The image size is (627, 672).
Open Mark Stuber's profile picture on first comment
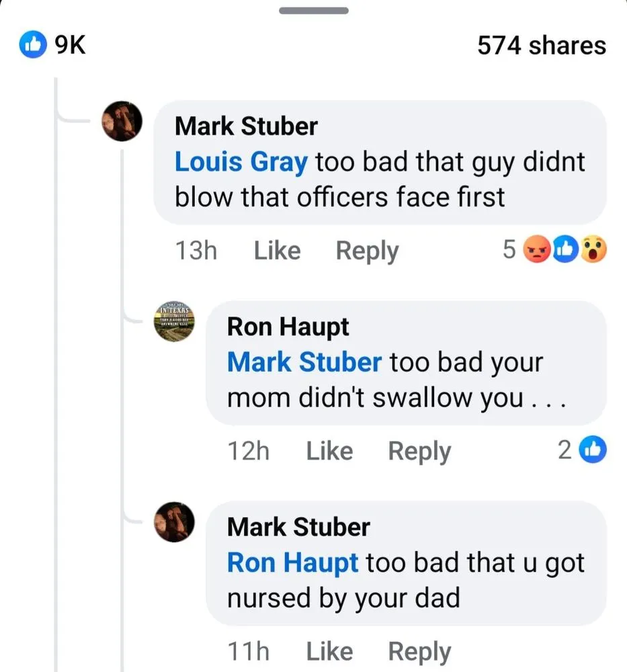point(122,122)
